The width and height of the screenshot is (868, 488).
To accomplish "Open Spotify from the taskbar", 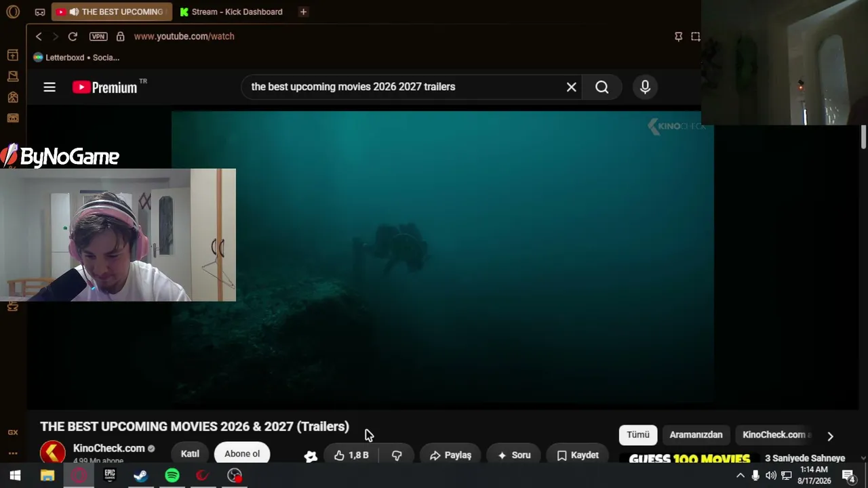I will coord(172,476).
